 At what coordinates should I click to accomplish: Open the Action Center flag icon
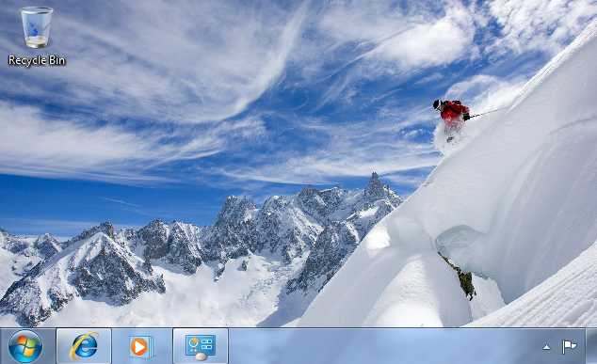[569, 346]
